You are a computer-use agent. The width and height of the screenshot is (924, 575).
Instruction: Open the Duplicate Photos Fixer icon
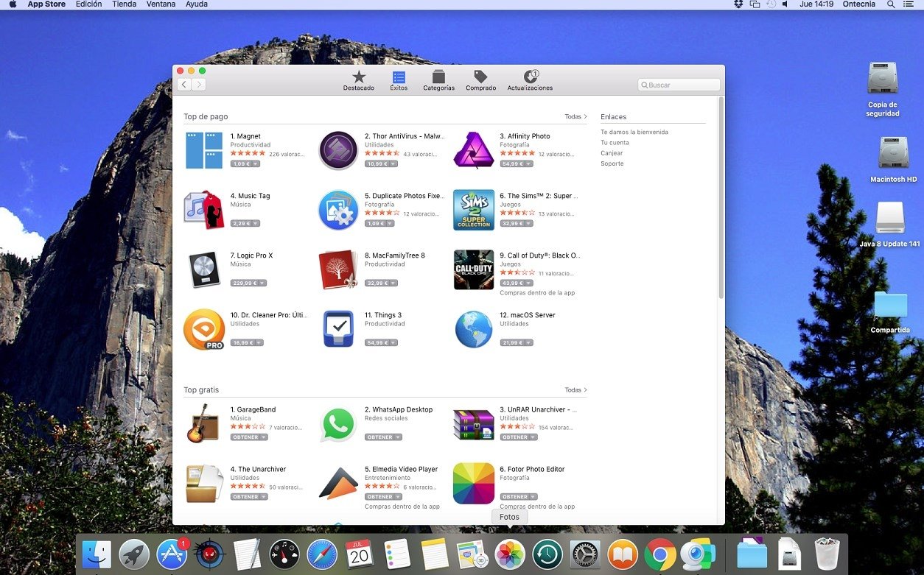coord(338,210)
